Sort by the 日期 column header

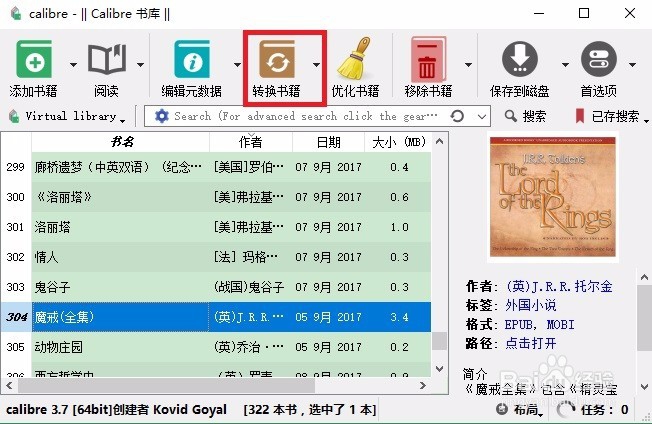328,142
